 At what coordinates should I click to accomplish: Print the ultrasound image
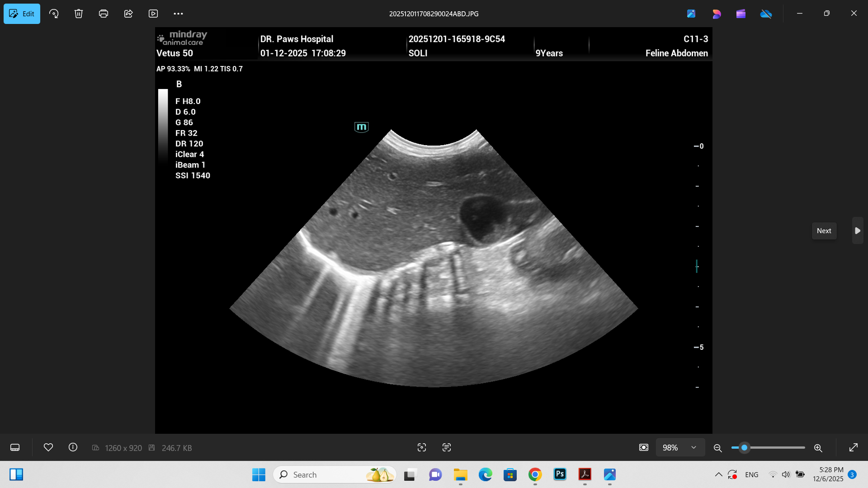point(104,14)
